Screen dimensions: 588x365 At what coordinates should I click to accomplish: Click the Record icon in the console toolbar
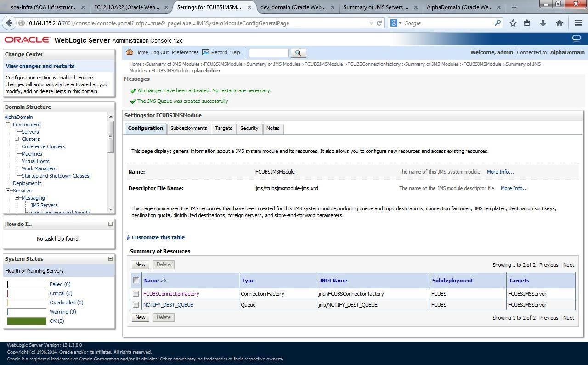click(205, 52)
